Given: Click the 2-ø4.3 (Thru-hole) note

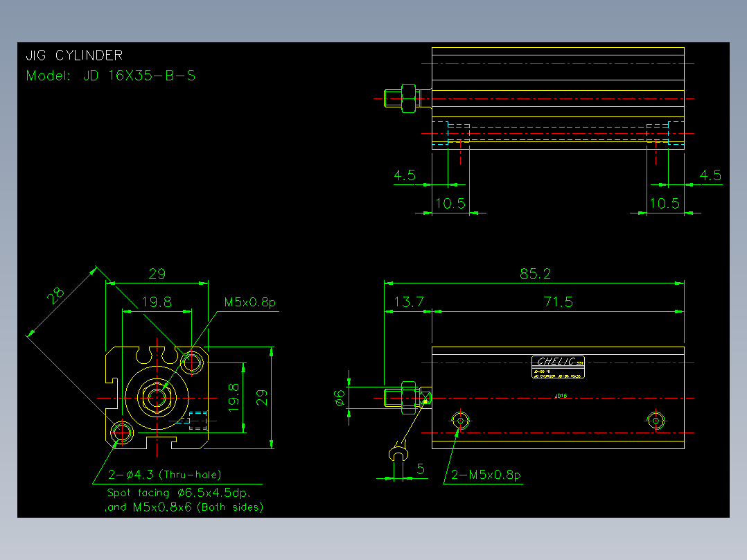Looking at the screenshot, I should [x=165, y=475].
